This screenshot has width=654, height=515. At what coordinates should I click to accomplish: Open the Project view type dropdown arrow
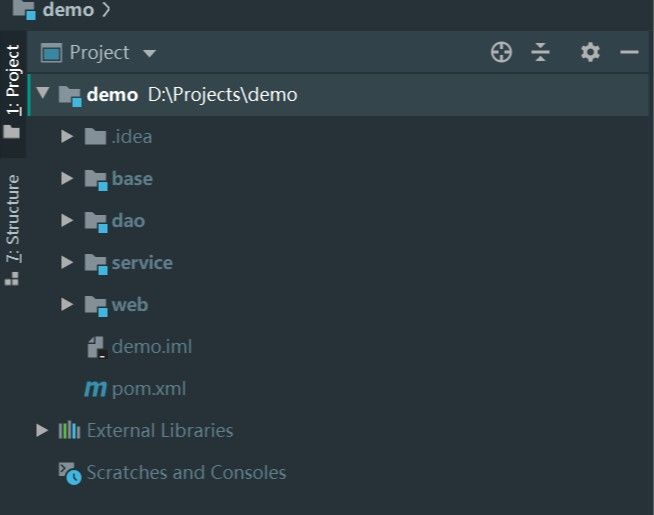pos(149,53)
